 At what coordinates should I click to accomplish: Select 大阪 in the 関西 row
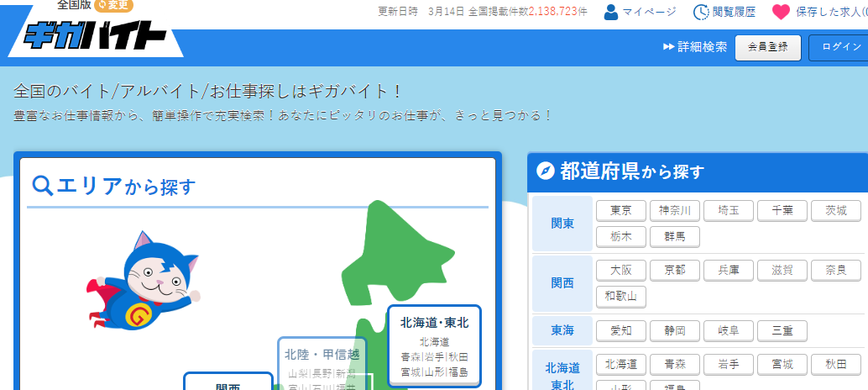pyautogui.click(x=621, y=271)
